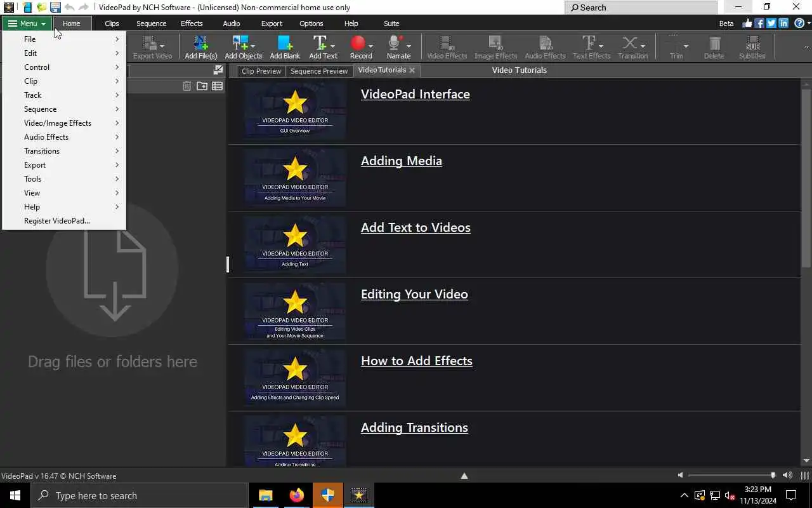Switch to the Sequence ribbon tab
812x508 pixels.
[x=151, y=23]
